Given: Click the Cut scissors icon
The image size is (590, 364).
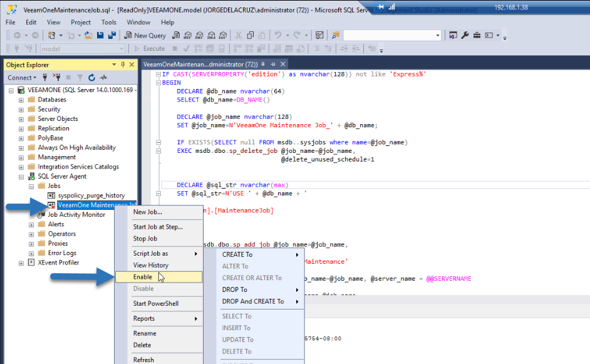Looking at the screenshot, I should pos(239,35).
